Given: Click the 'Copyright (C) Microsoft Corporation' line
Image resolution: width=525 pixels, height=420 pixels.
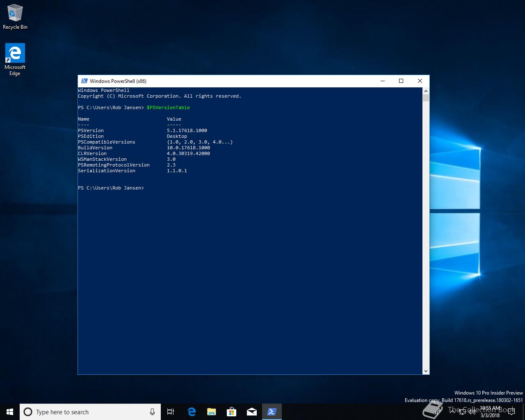Looking at the screenshot, I should click(x=160, y=96).
